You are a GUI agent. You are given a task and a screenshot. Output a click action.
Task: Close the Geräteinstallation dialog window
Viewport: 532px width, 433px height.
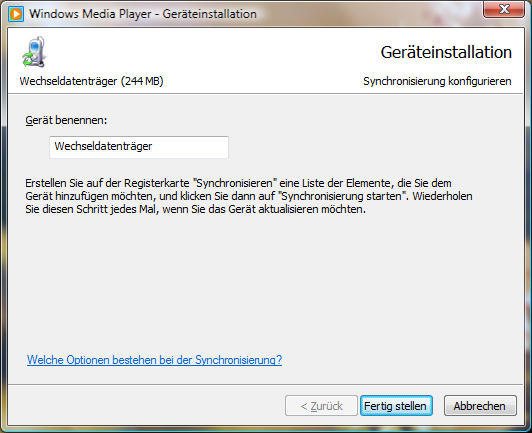(504, 9)
